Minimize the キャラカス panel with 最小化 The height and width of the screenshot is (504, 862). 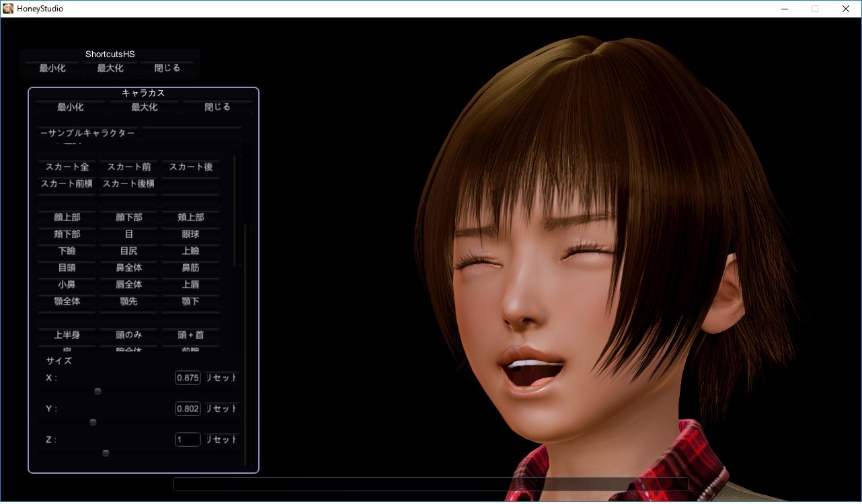click(x=71, y=107)
